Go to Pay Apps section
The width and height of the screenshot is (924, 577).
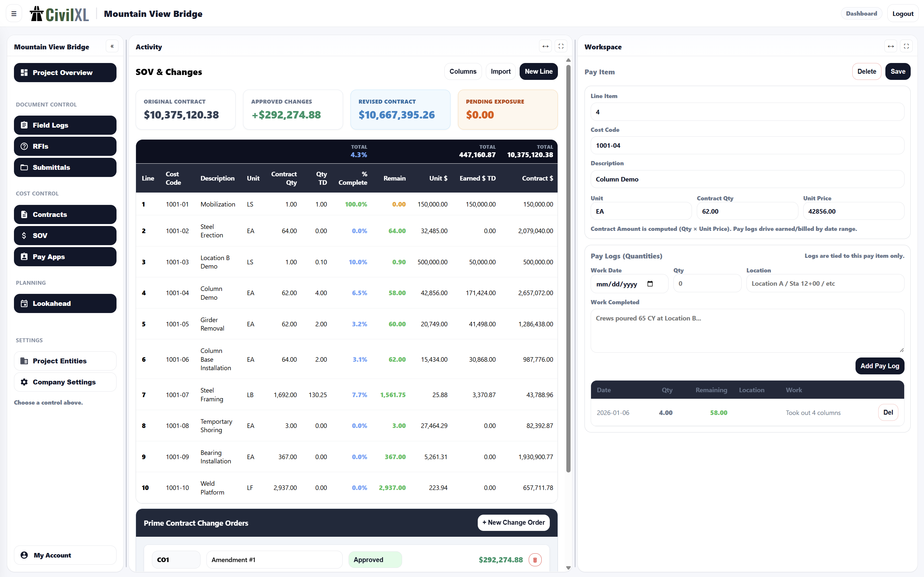[65, 257]
